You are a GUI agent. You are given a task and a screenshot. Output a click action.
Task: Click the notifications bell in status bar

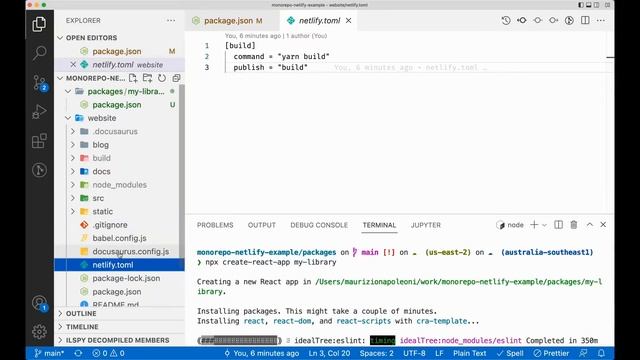(x=601, y=353)
